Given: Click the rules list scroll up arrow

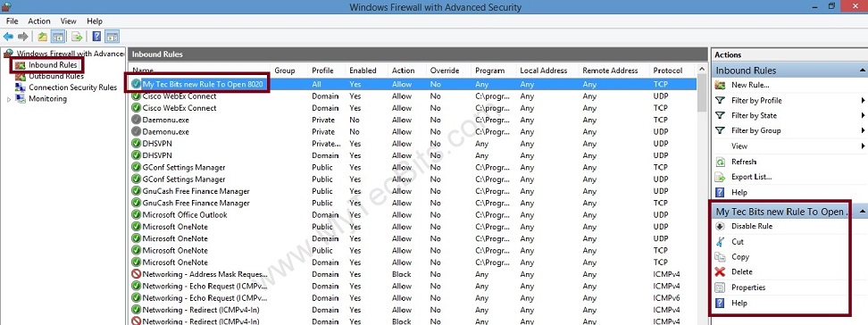Looking at the screenshot, I should [x=702, y=71].
